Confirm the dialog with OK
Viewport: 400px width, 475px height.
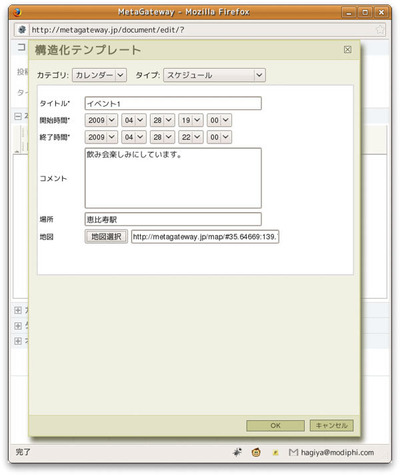click(x=275, y=425)
